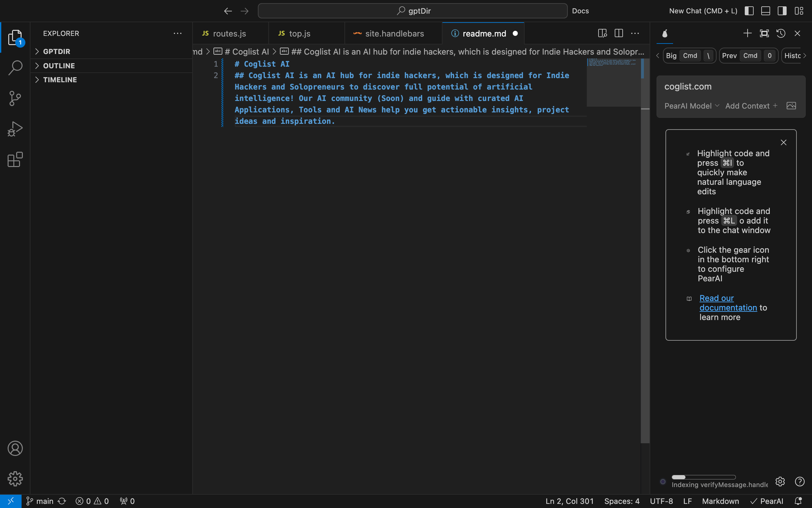
Task: Open the PearAI Model dropdown
Action: point(692,106)
